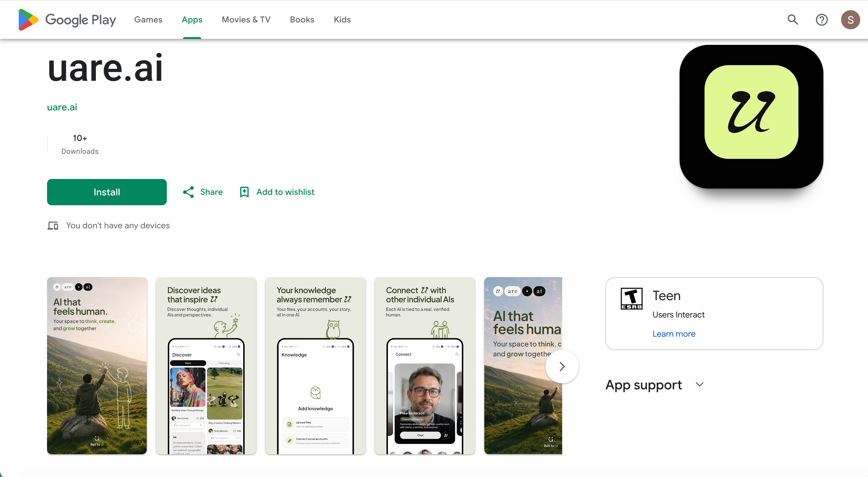Open the Kids tab
This screenshot has width=868, height=477.
[x=342, y=19]
